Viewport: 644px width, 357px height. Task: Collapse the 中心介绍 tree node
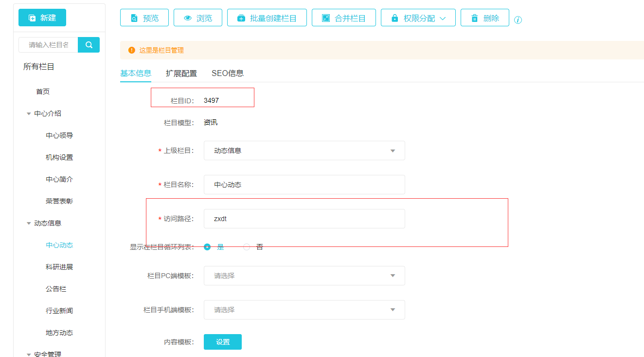coord(29,114)
